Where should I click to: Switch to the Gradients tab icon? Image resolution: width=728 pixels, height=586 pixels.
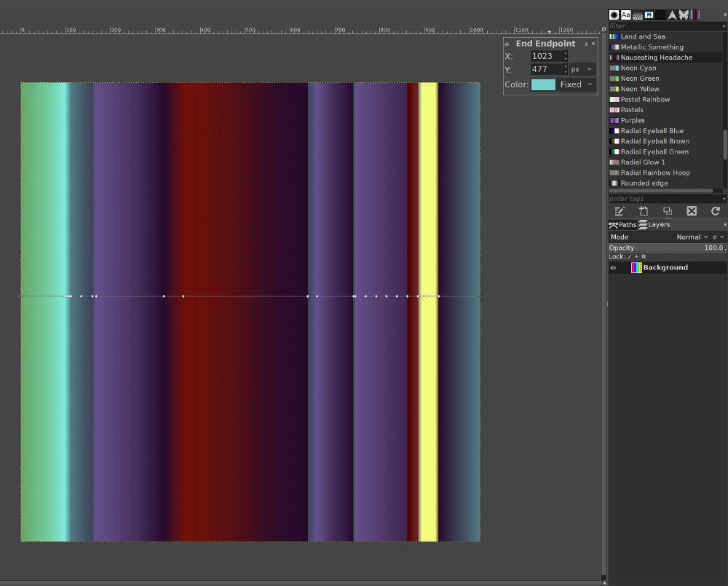pyautogui.click(x=695, y=15)
